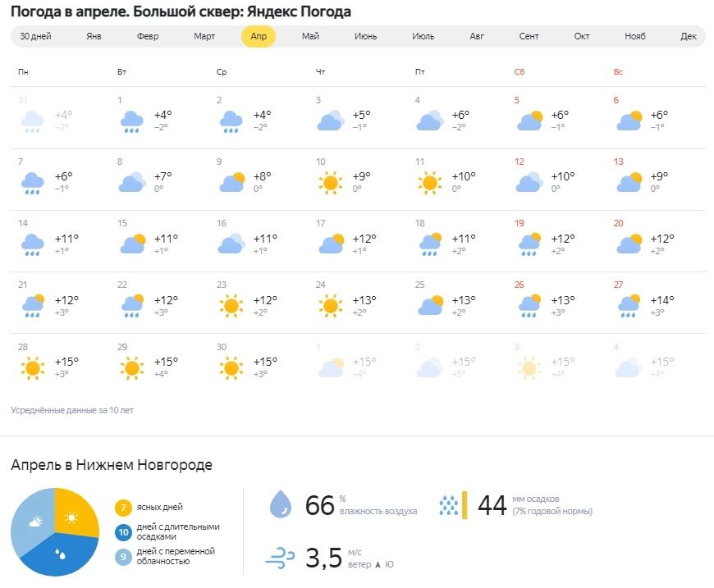Screen dimensions: 714x588
Task: Open the Март month tab
Action: tap(204, 37)
